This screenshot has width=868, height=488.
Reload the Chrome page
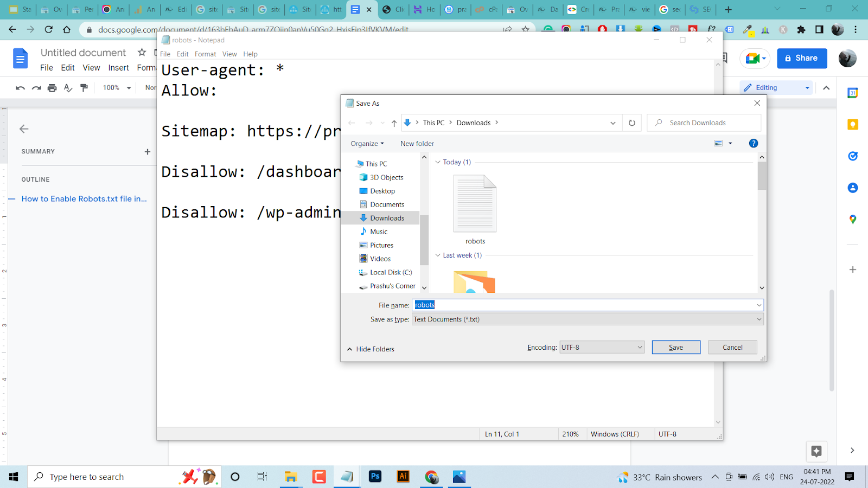coord(49,29)
